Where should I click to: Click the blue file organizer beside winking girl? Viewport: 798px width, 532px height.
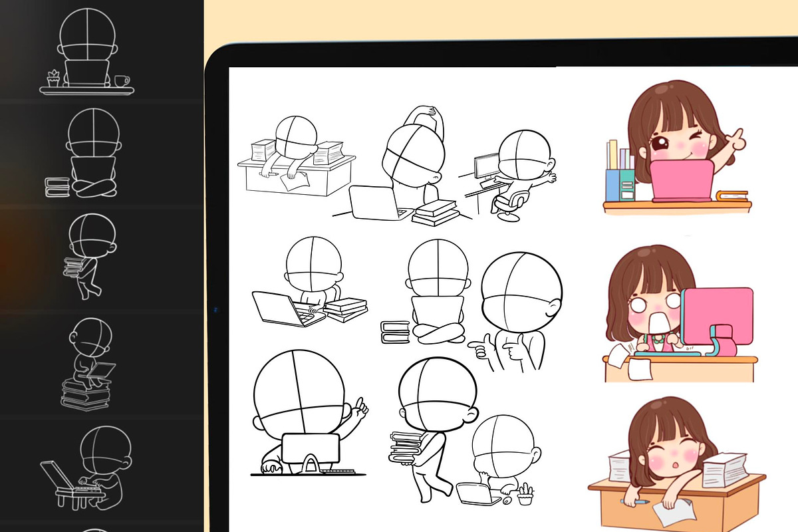tap(621, 176)
